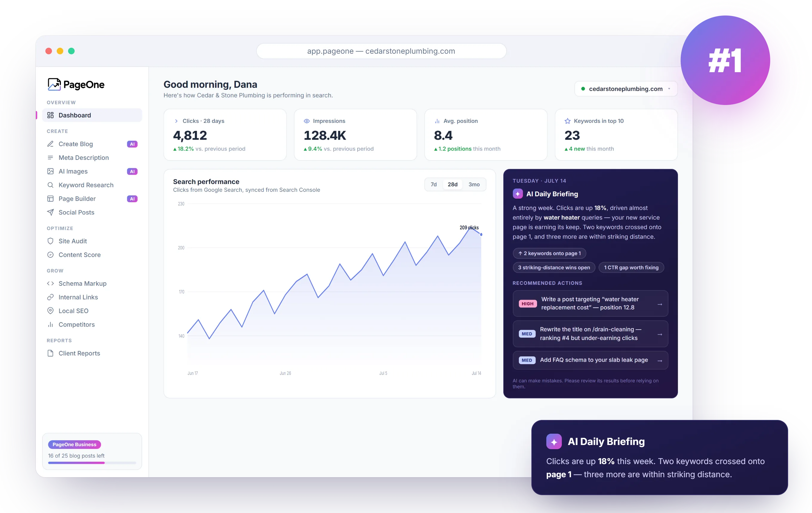Click the Content Score check-circle icon
The image size is (812, 513).
click(50, 255)
